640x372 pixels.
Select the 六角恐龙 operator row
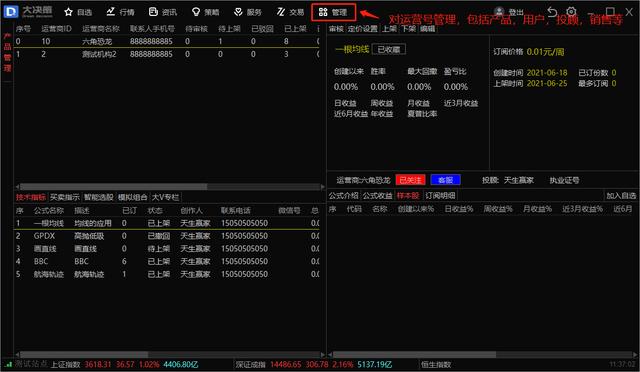click(167, 42)
